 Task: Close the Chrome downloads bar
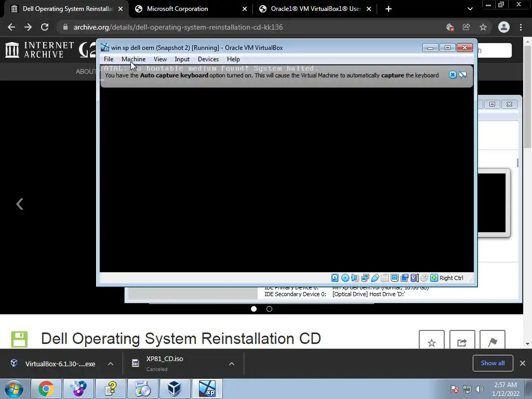point(523,363)
